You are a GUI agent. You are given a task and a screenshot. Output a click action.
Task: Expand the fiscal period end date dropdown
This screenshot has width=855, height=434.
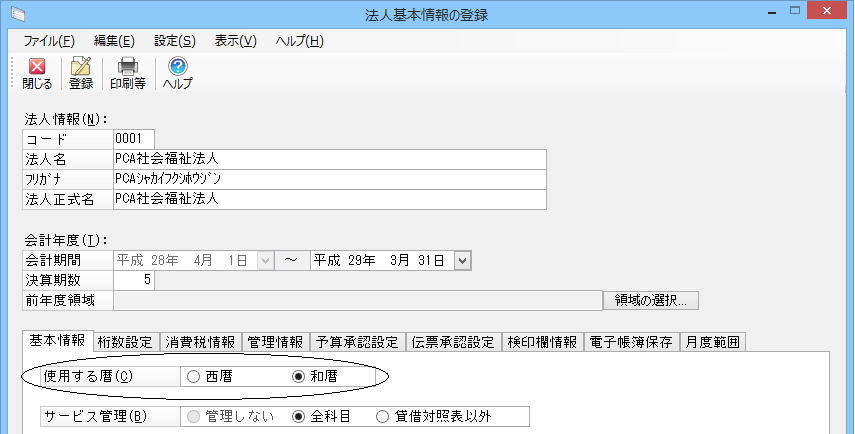coord(462,260)
